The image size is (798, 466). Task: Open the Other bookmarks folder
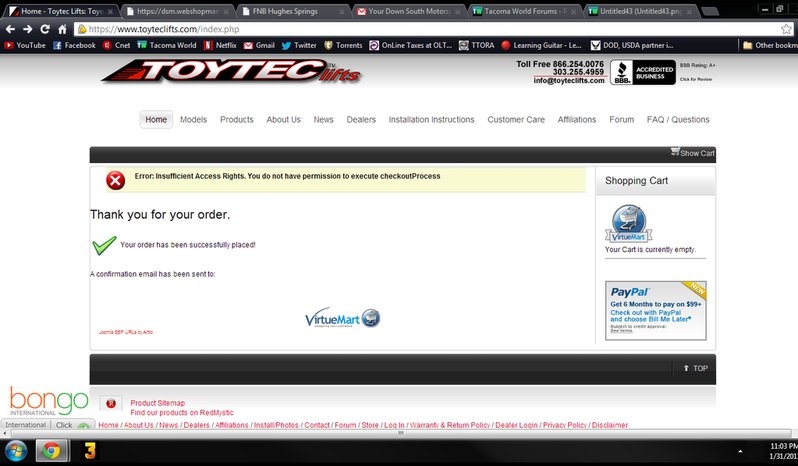pyautogui.click(x=771, y=45)
